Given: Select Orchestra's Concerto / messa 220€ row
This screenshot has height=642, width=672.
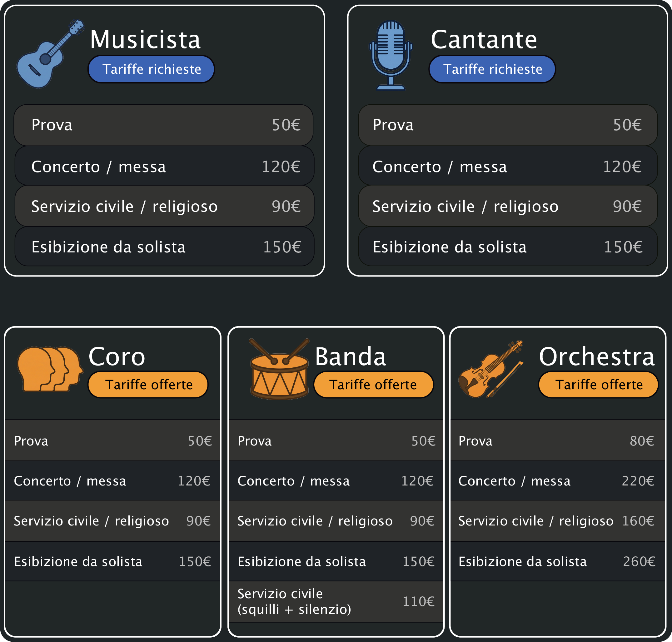Looking at the screenshot, I should pyautogui.click(x=557, y=481).
